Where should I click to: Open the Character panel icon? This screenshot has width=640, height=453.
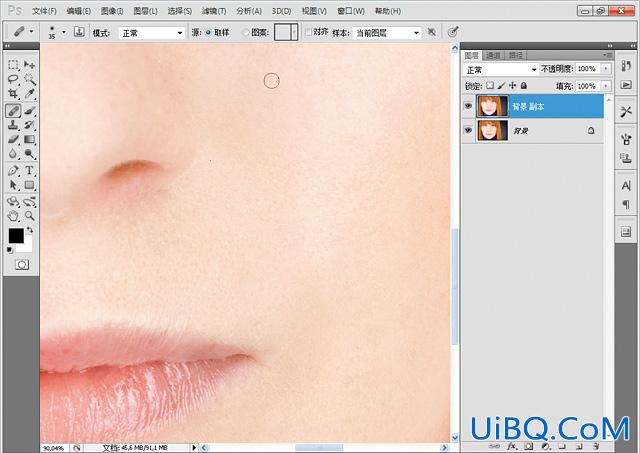pyautogui.click(x=626, y=186)
